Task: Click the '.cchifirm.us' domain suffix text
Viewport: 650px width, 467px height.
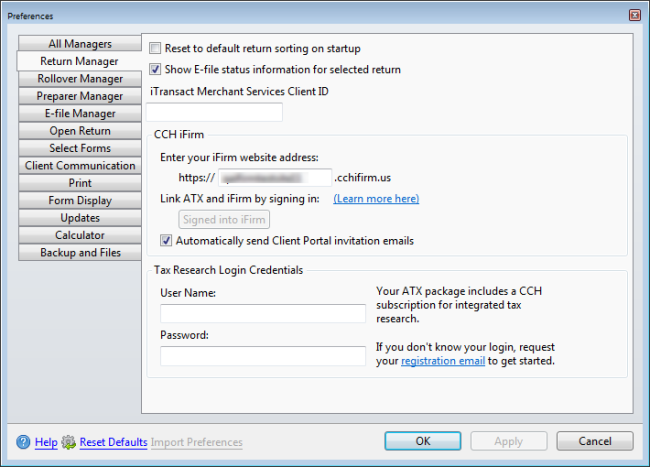Action: [363, 177]
